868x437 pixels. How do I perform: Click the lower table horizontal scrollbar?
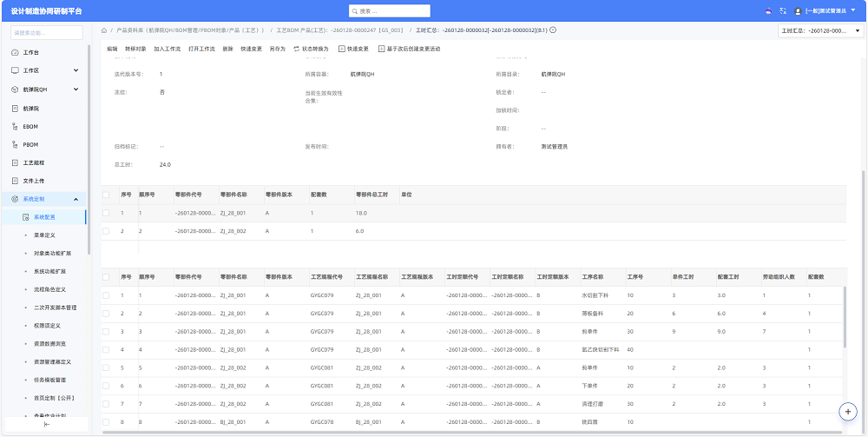pyautogui.click(x=472, y=432)
